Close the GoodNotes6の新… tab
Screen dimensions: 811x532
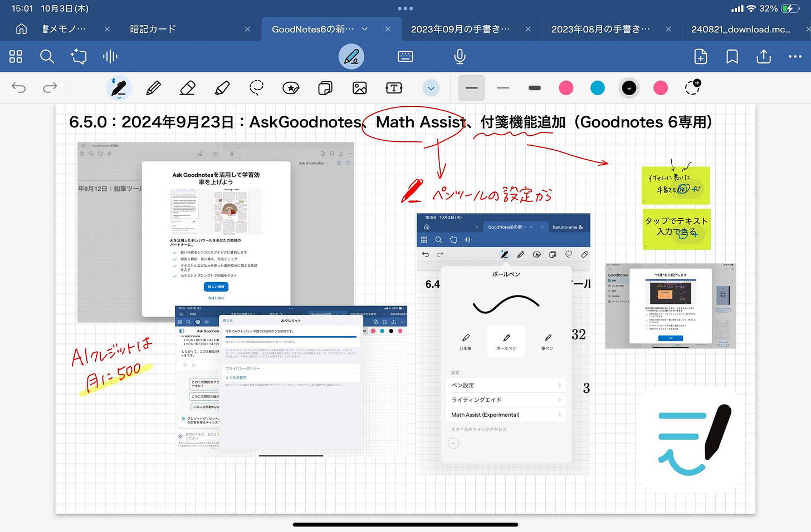point(388,29)
